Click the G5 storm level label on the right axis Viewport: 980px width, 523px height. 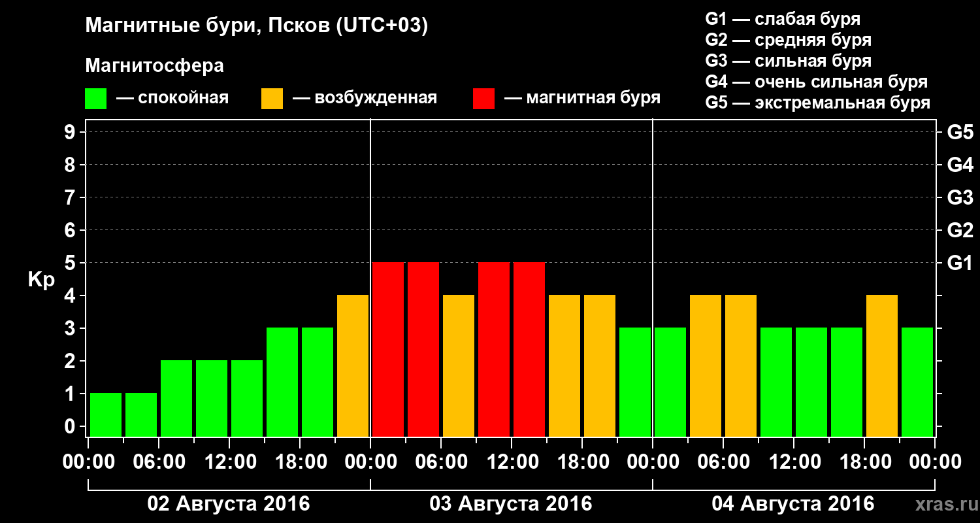(x=960, y=132)
